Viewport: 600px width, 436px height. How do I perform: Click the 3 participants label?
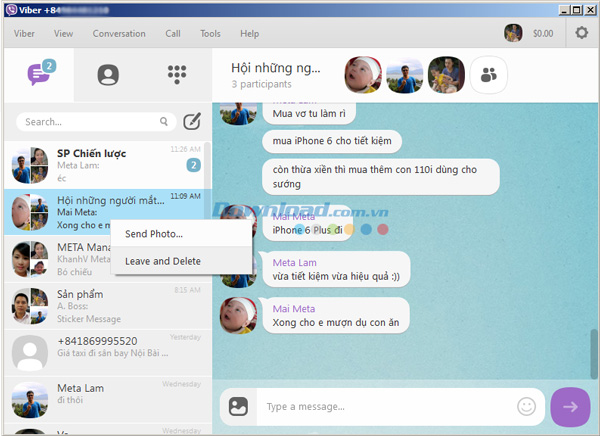261,84
